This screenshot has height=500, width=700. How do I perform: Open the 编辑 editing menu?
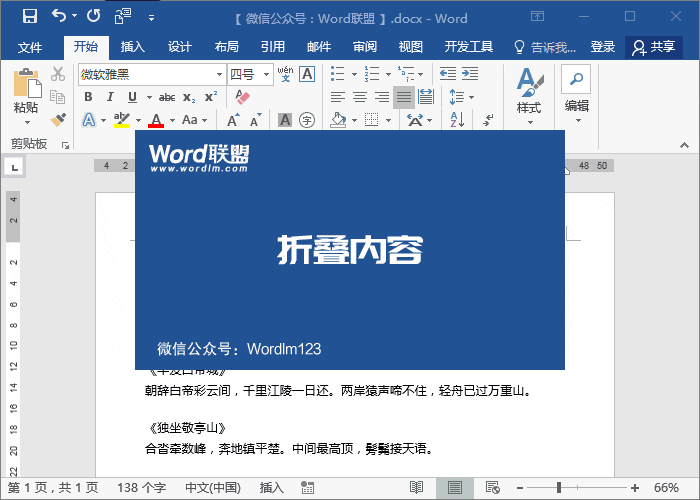(x=576, y=95)
